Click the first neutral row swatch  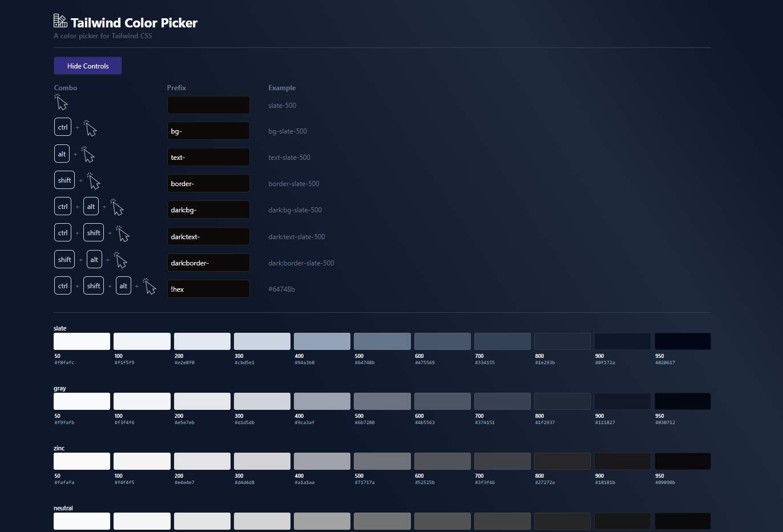(x=82, y=521)
